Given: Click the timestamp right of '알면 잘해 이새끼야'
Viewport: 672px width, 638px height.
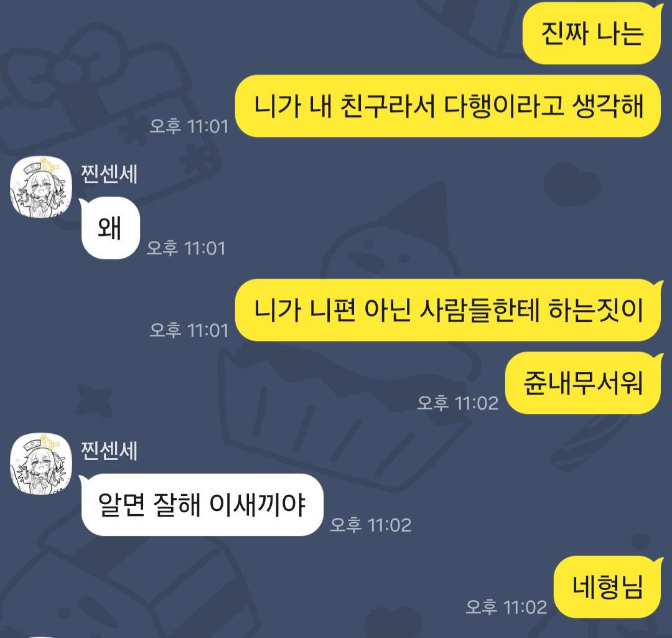Looking at the screenshot, I should pyautogui.click(x=371, y=525).
